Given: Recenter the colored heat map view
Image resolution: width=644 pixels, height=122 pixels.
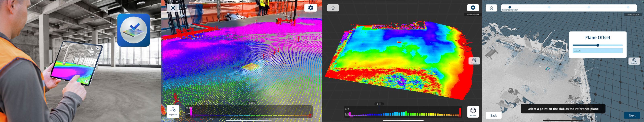Looking at the screenshot, I should pos(474,61).
